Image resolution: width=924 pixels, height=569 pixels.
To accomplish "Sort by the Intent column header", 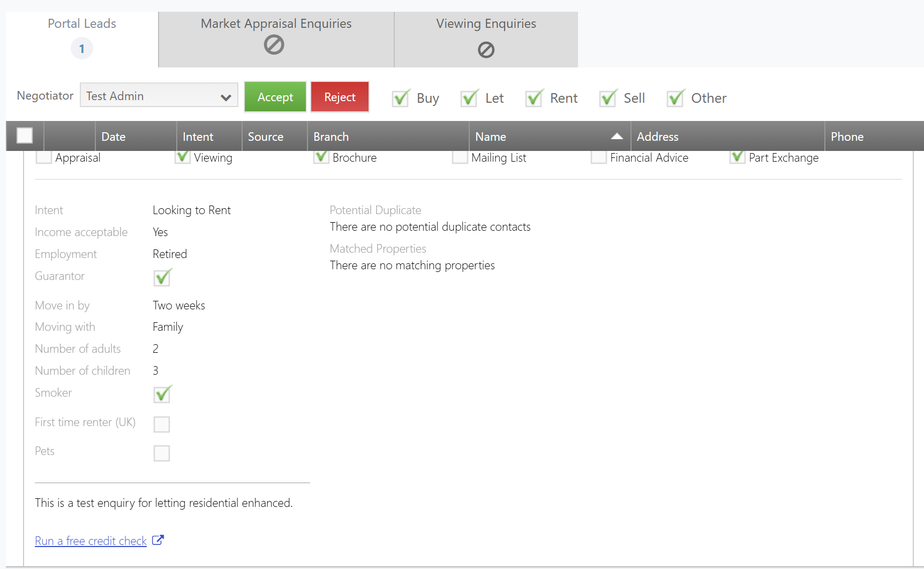I will 209,136.
